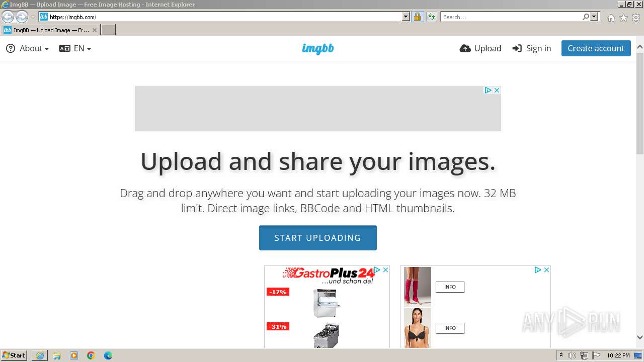
Task: Open Windows Media Player taskbar icon
Action: click(74, 355)
